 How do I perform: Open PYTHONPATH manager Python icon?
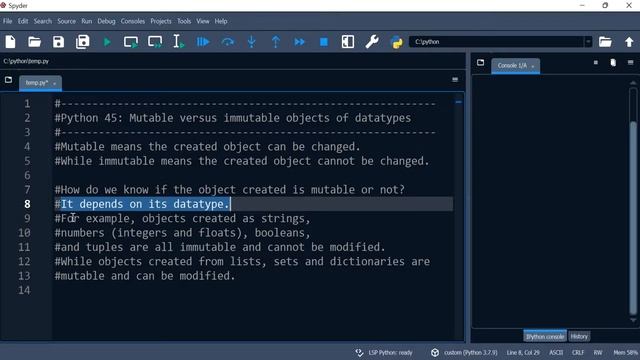click(x=396, y=42)
